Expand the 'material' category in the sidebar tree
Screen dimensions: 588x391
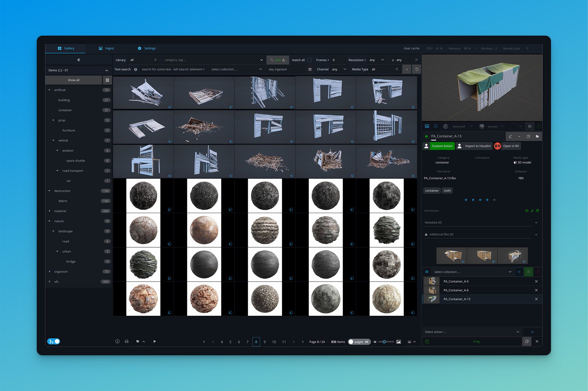pos(50,211)
